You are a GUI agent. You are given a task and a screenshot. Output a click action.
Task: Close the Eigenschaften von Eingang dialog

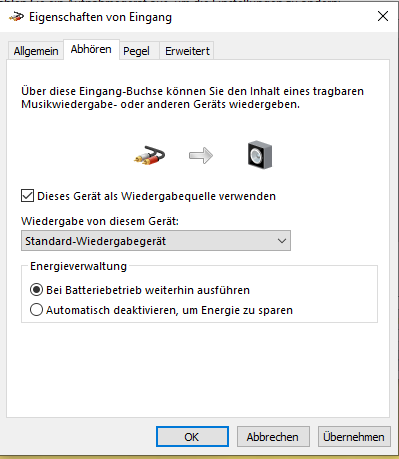(x=383, y=16)
